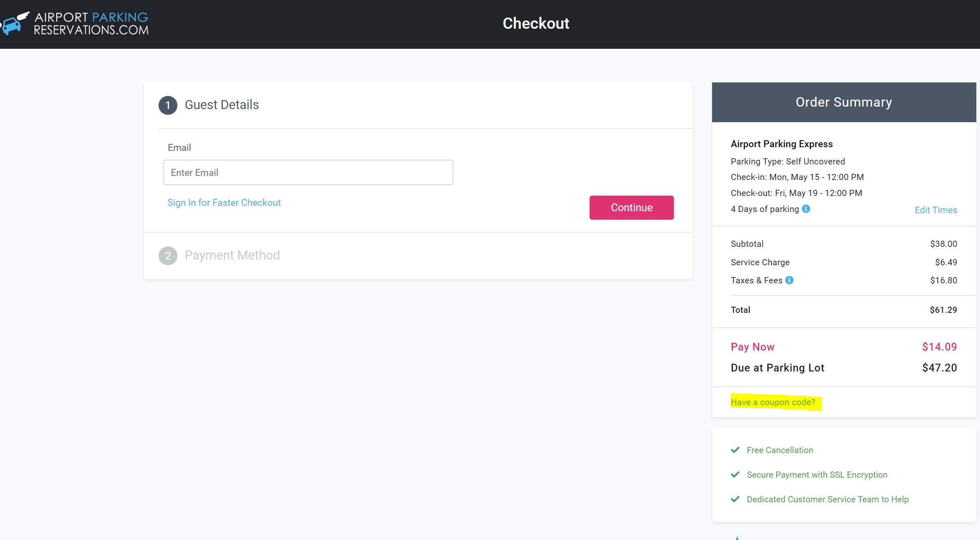Click checkmark by Dedicated Customer Service Team

[735, 499]
